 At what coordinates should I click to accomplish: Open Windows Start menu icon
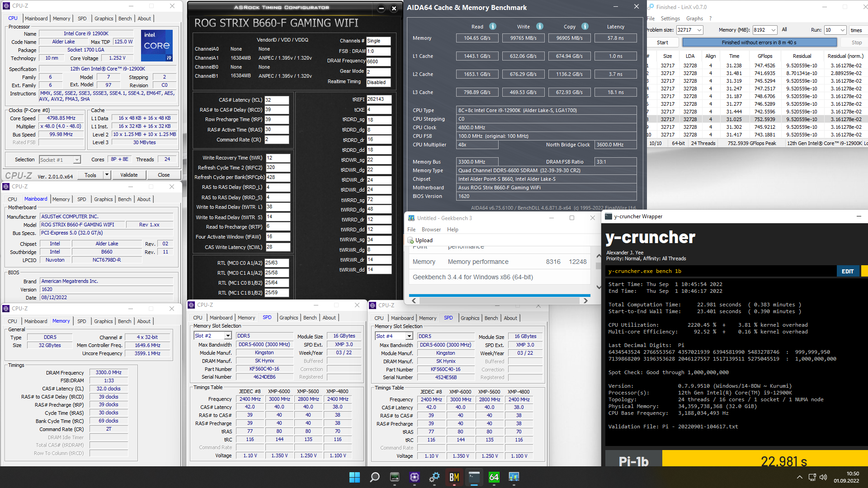pos(355,477)
